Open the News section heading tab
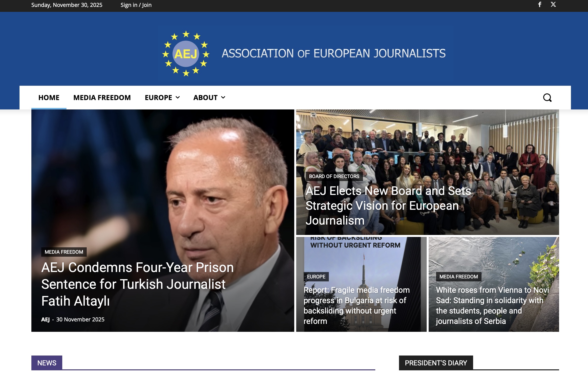This screenshot has width=588, height=378. click(47, 363)
